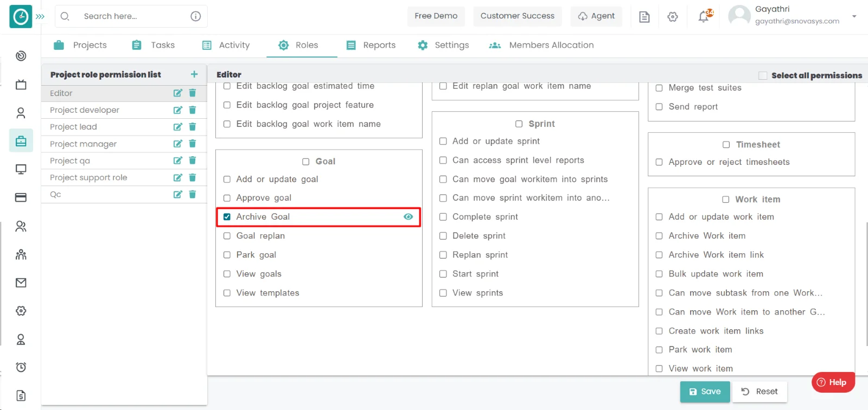
Task: Delete the Project qa role
Action: pos(192,161)
